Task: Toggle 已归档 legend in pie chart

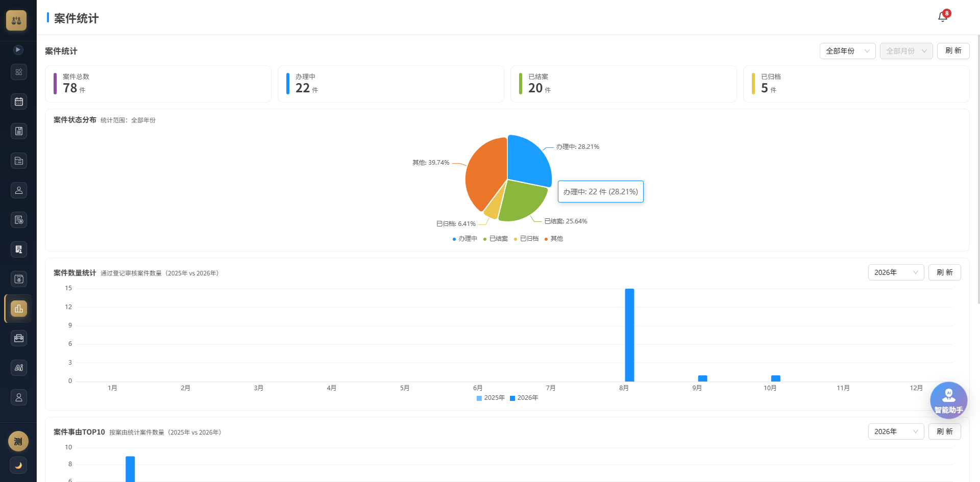Action: 526,239
